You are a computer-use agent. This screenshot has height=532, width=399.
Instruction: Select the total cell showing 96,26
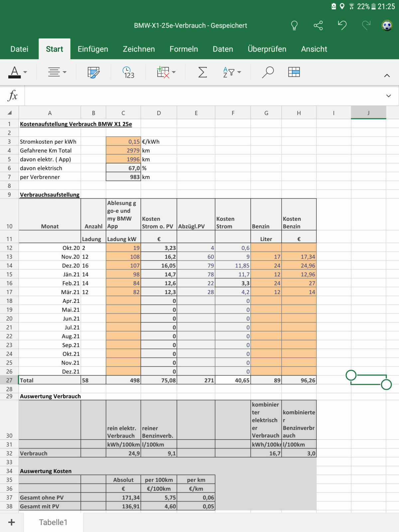(x=299, y=380)
